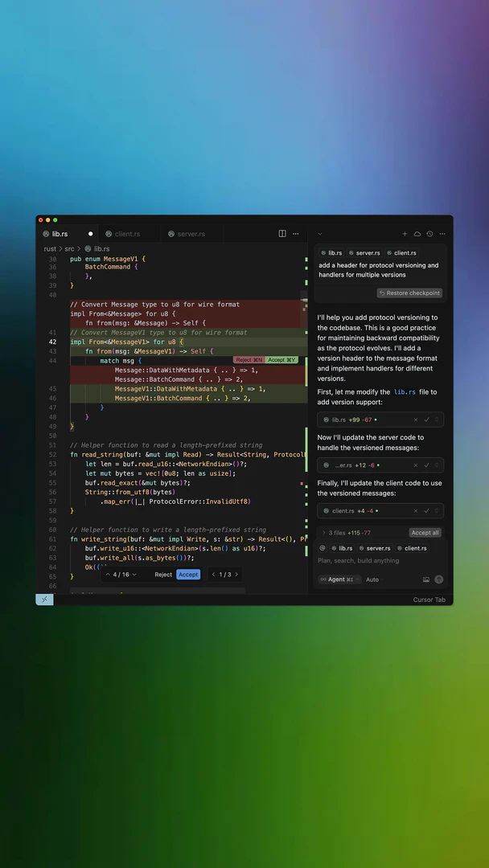Click the @ add-context icon
This screenshot has height=868, width=489.
[x=323, y=548]
